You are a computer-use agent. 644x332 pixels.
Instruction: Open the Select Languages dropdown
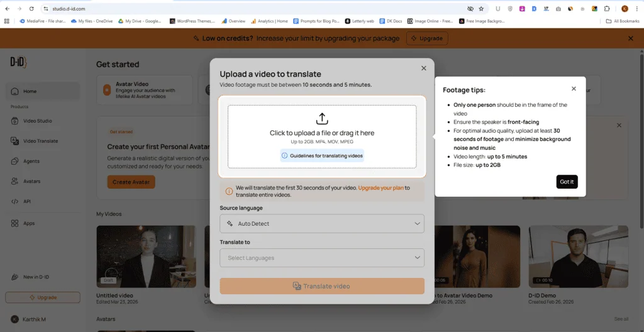[322, 258]
